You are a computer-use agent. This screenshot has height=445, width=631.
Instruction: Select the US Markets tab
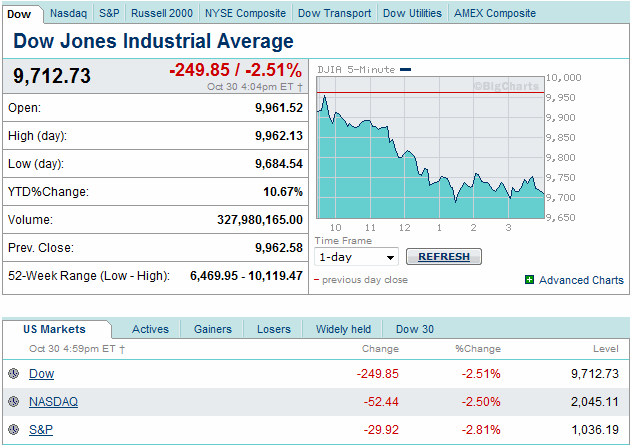[54, 329]
